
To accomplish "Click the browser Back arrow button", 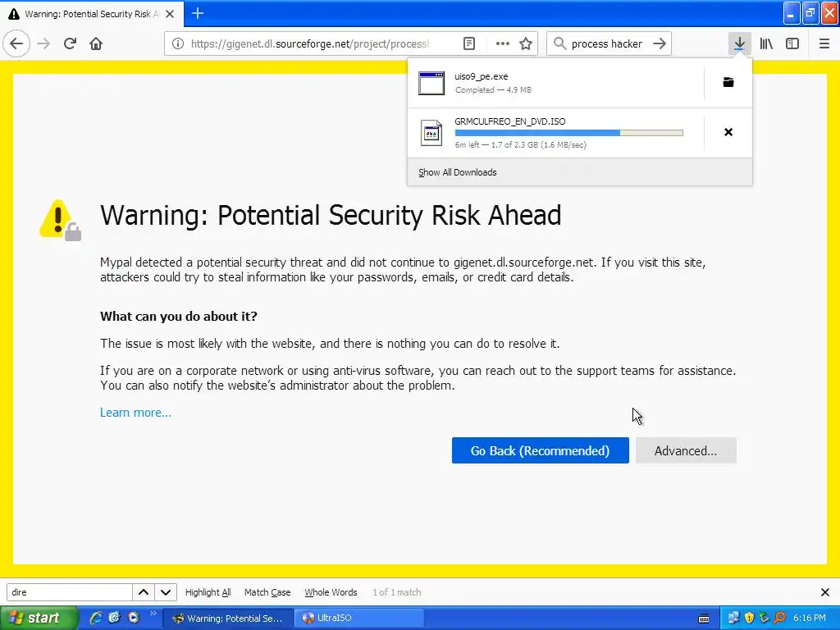I will (16, 43).
